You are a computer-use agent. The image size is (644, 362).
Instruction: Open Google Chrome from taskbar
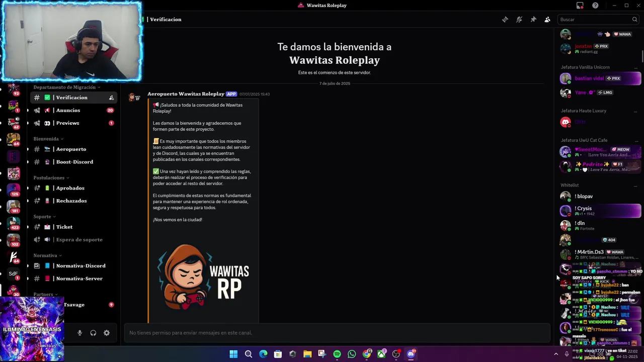click(x=367, y=354)
